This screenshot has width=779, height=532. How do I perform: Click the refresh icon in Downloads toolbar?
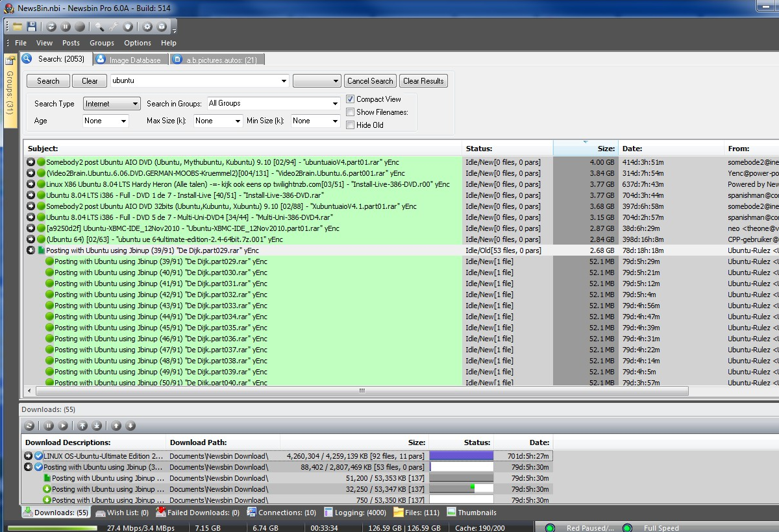(x=29, y=426)
